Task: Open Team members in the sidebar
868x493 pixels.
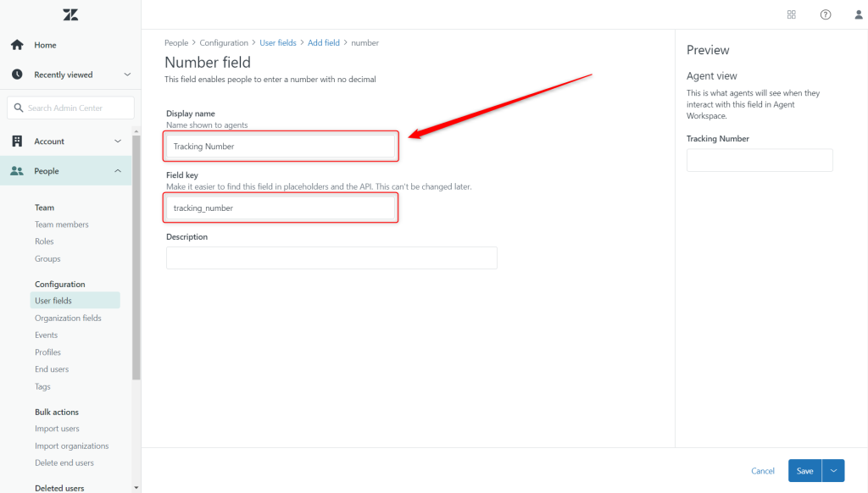Action: click(x=61, y=224)
